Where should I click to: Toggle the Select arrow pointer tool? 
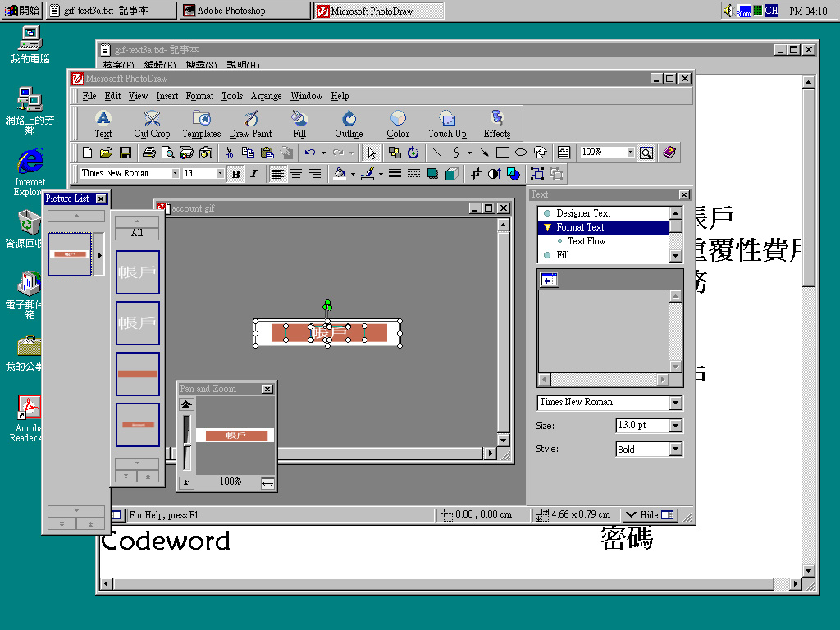[x=372, y=153]
